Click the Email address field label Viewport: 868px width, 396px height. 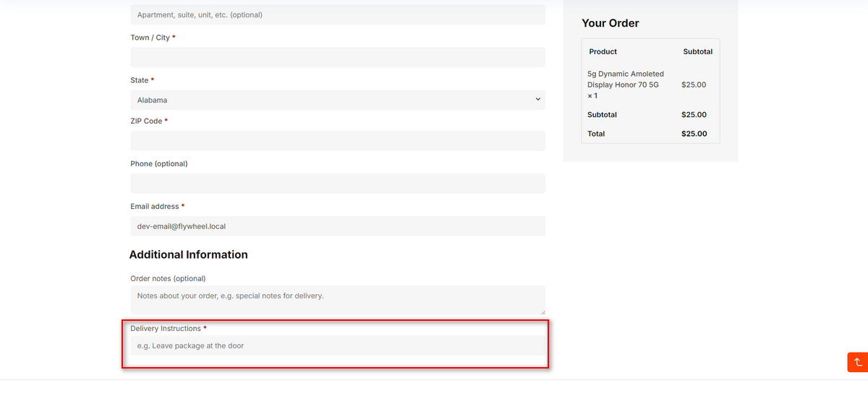point(154,206)
